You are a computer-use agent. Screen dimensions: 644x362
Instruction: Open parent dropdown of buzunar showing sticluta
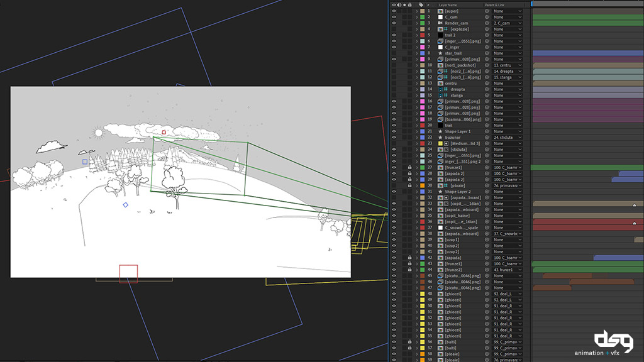[508, 137]
